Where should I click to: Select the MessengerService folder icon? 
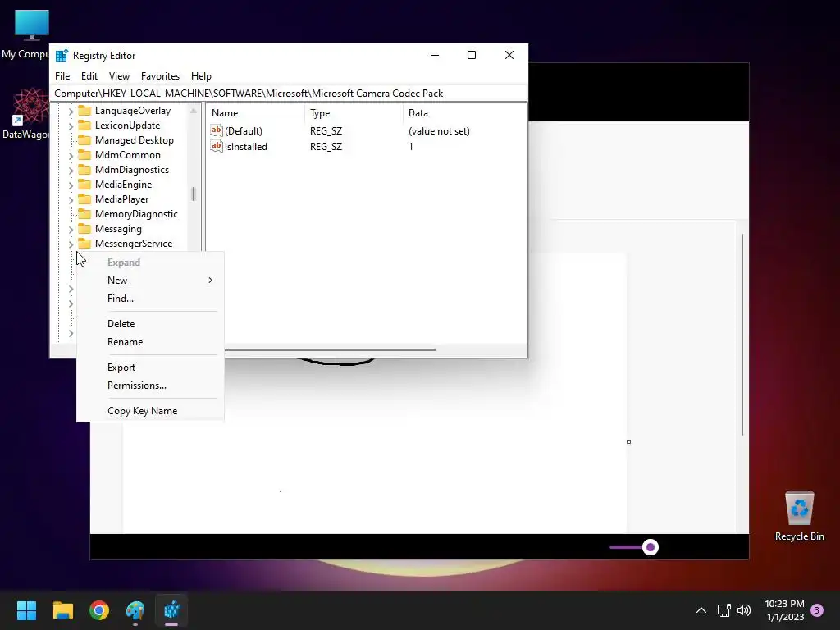pyautogui.click(x=84, y=243)
